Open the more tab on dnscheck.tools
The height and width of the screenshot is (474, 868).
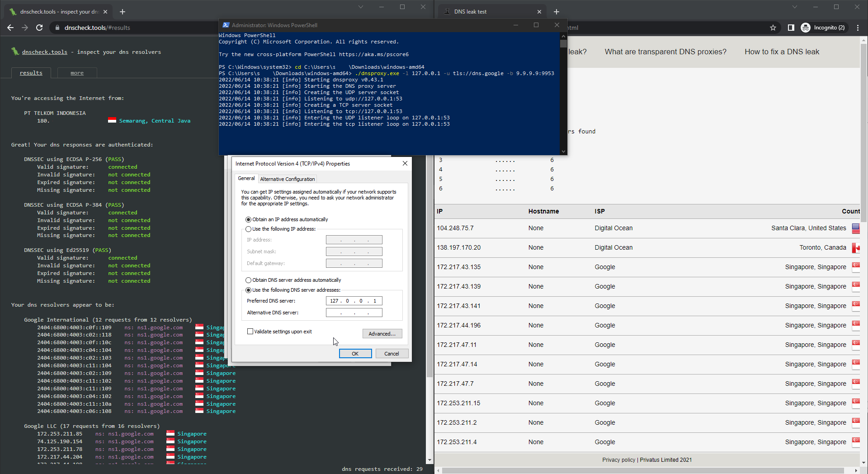[77, 73]
